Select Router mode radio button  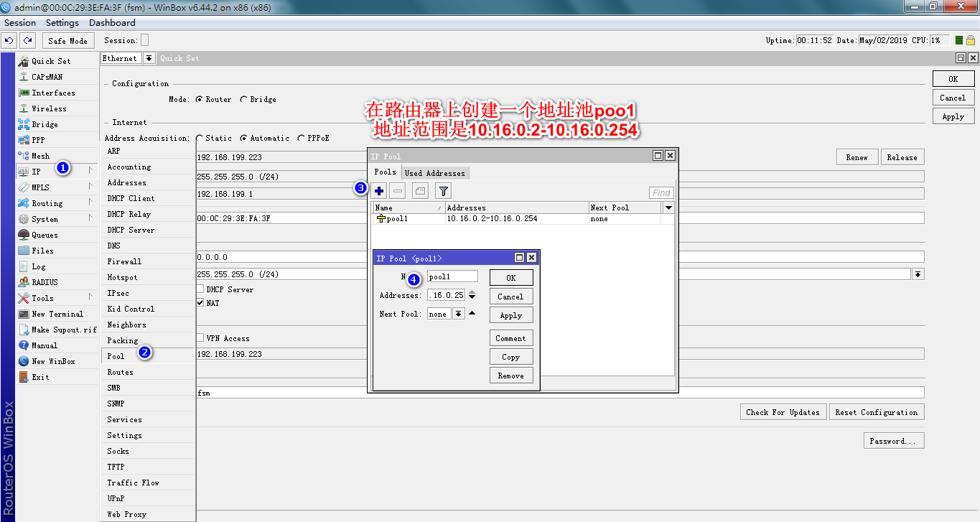(x=199, y=100)
